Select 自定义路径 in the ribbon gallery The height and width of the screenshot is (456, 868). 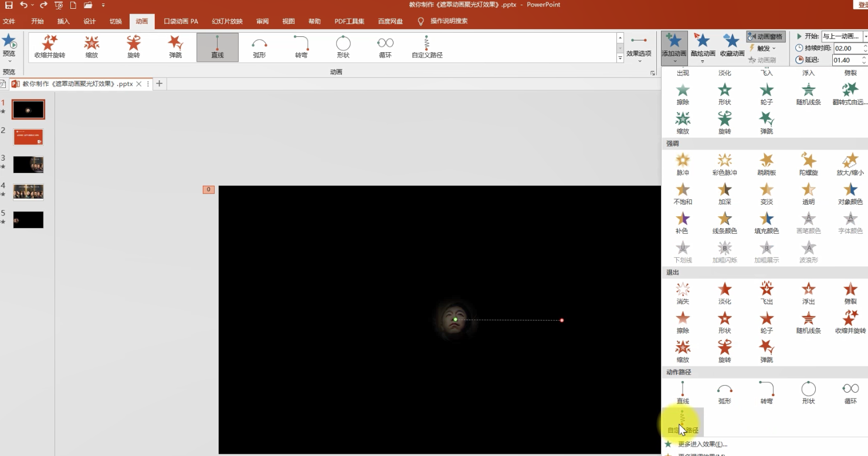427,47
